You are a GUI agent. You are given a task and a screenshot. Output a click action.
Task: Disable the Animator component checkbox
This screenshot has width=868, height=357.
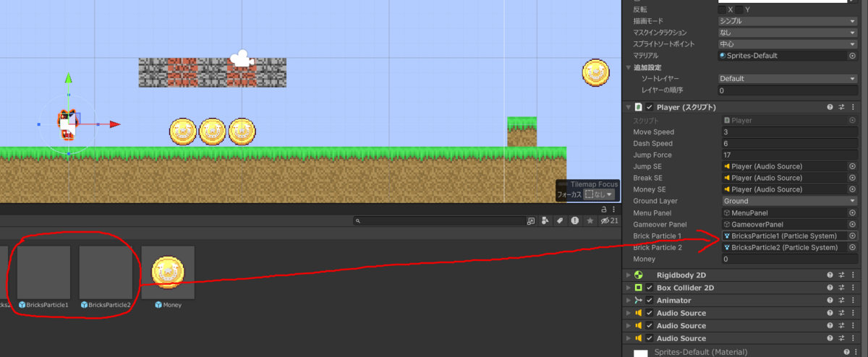pyautogui.click(x=650, y=300)
